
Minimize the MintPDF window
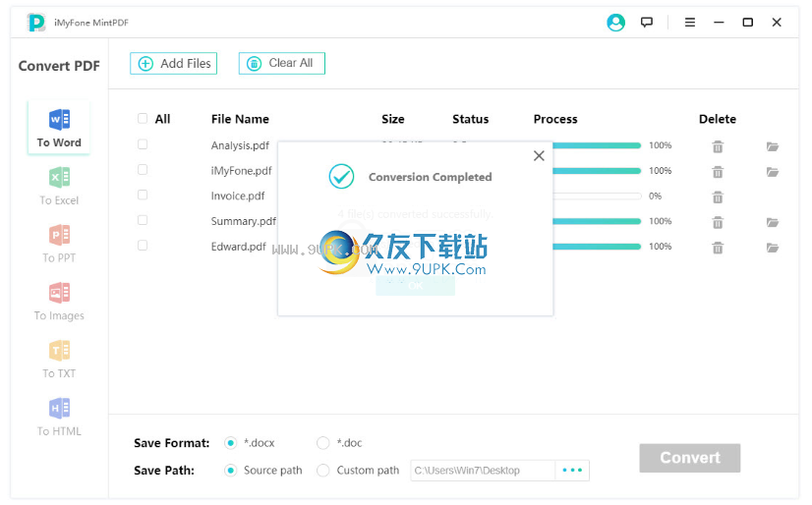pos(719,23)
